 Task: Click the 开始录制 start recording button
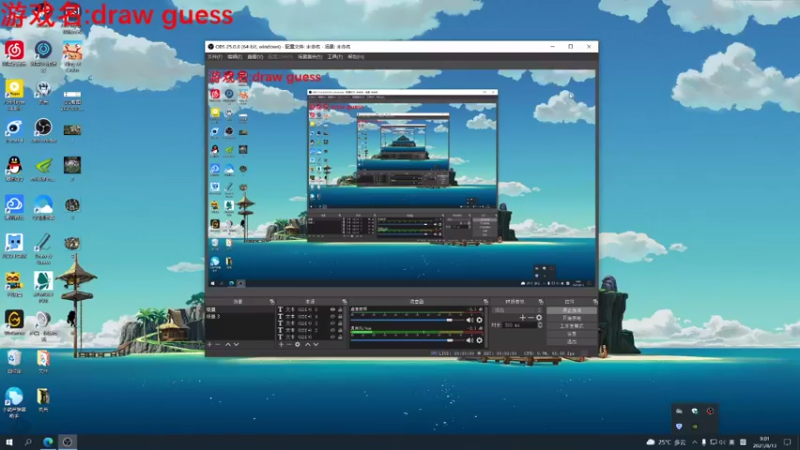pyautogui.click(x=571, y=318)
